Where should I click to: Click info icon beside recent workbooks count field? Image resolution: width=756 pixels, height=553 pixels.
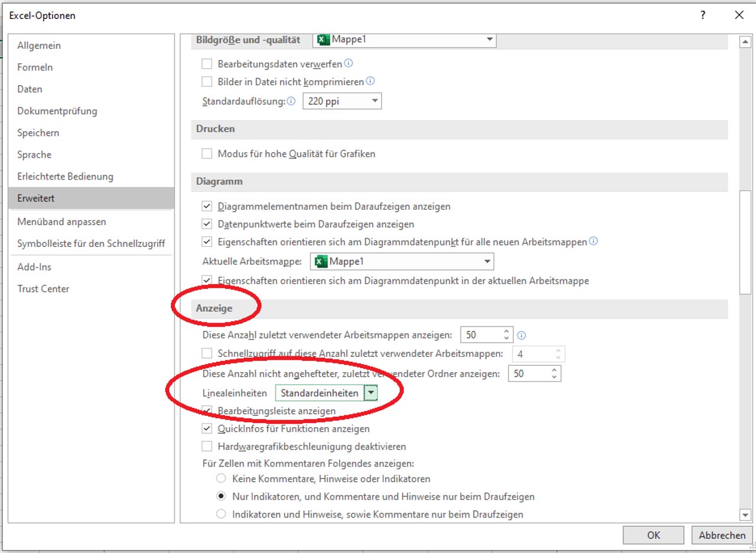coord(522,335)
